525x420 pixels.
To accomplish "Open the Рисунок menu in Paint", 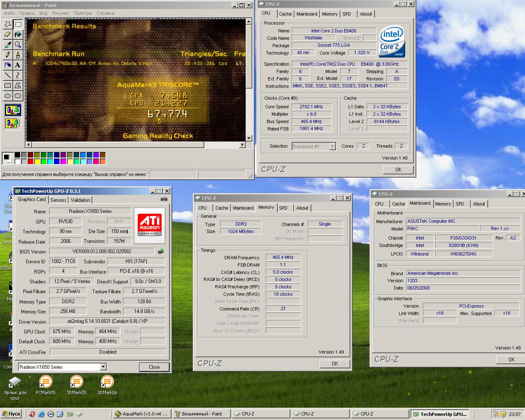I will pyautogui.click(x=61, y=13).
